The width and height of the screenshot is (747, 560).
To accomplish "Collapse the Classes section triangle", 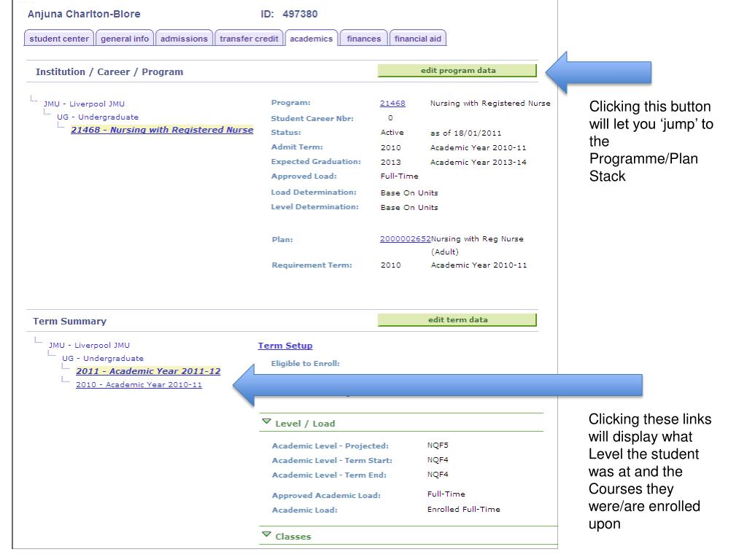I will click(x=266, y=534).
